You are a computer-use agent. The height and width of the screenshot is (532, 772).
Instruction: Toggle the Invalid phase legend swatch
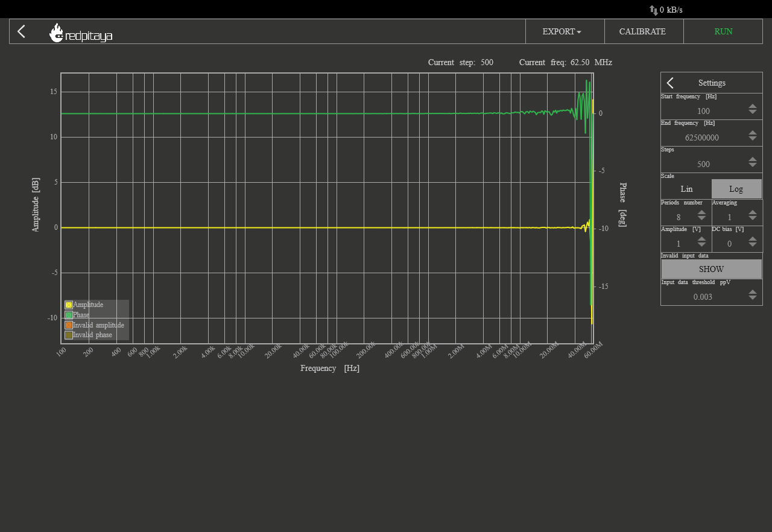[69, 335]
